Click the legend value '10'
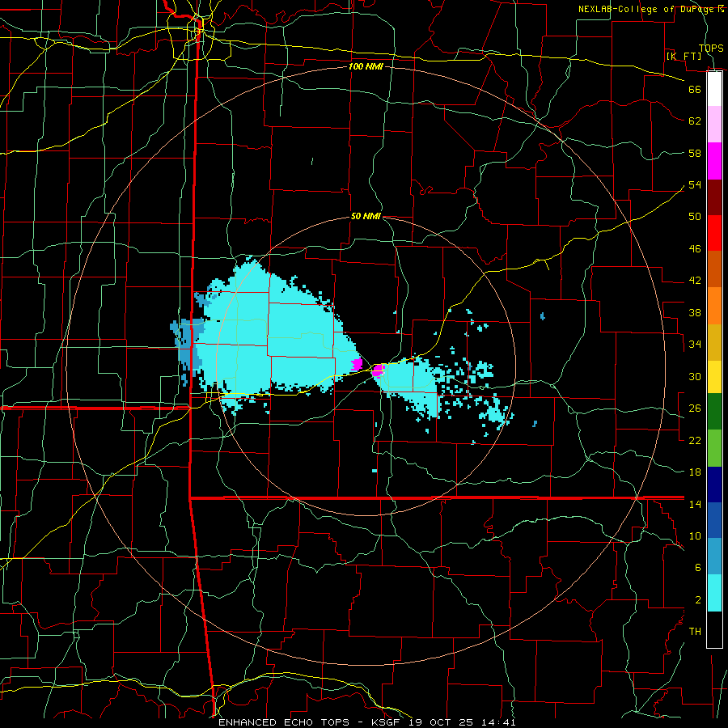728x728 pixels. pos(695,536)
